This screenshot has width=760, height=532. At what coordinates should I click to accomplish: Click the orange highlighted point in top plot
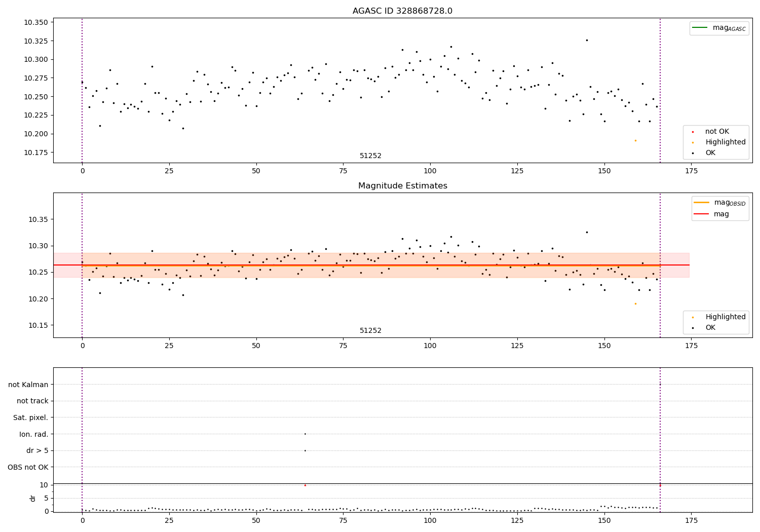click(x=635, y=140)
